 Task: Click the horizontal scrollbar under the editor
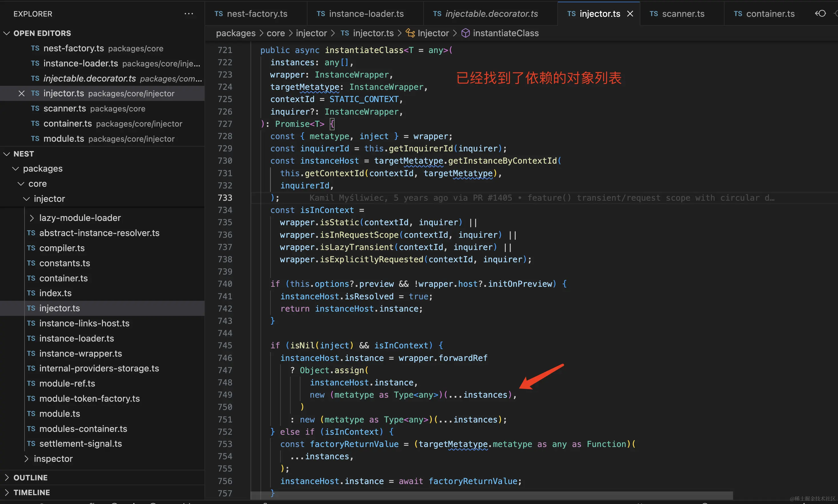click(492, 495)
